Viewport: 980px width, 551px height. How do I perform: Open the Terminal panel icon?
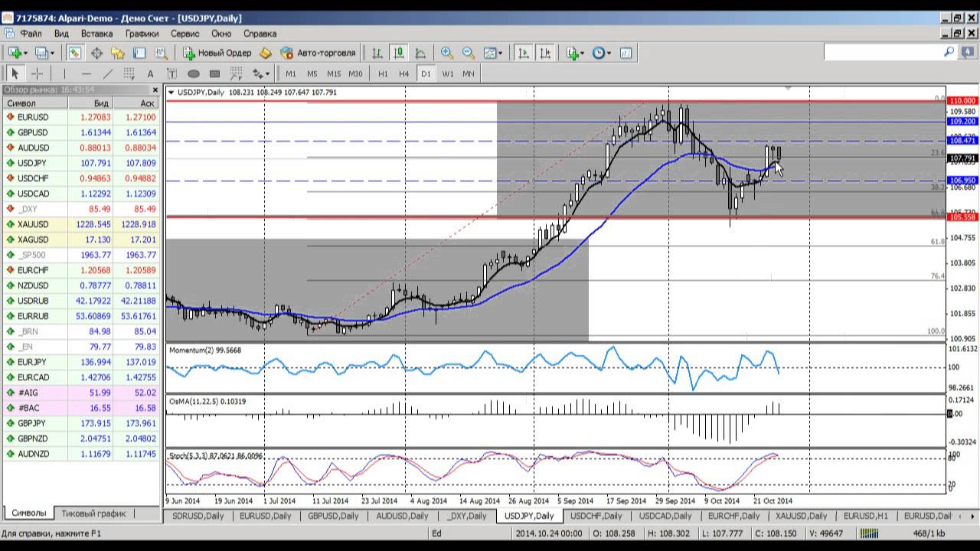click(x=139, y=53)
